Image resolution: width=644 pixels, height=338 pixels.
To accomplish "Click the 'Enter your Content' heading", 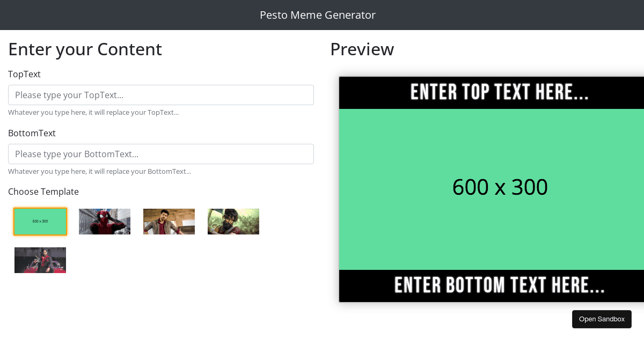I will 85,49.
